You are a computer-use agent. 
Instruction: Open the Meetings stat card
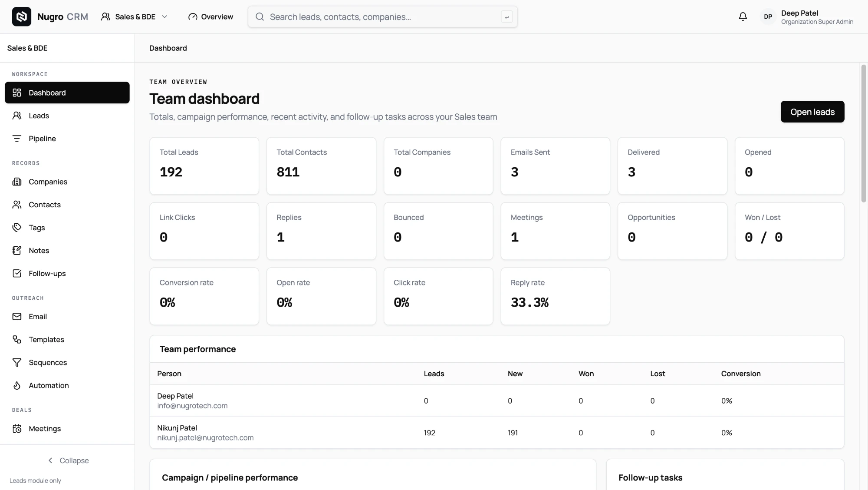click(x=555, y=231)
